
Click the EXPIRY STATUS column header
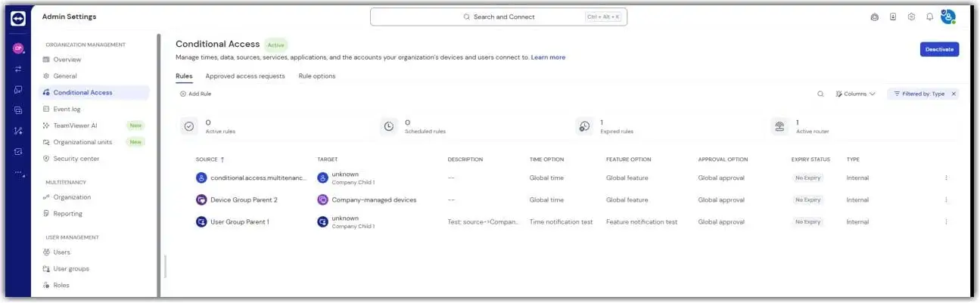[x=810, y=159]
